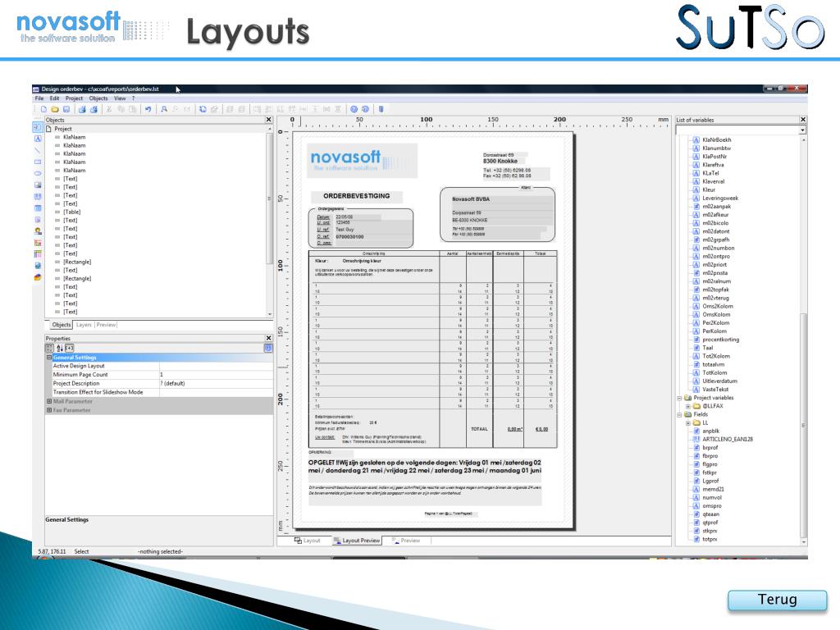Choose the selection mode tool in left toolbox
This screenshot has width=840, height=630.
click(38, 127)
